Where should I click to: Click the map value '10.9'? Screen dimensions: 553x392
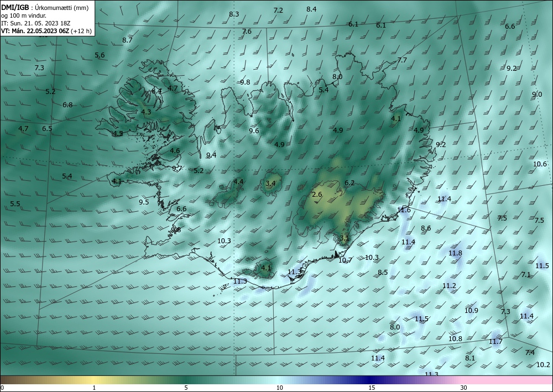471,311
